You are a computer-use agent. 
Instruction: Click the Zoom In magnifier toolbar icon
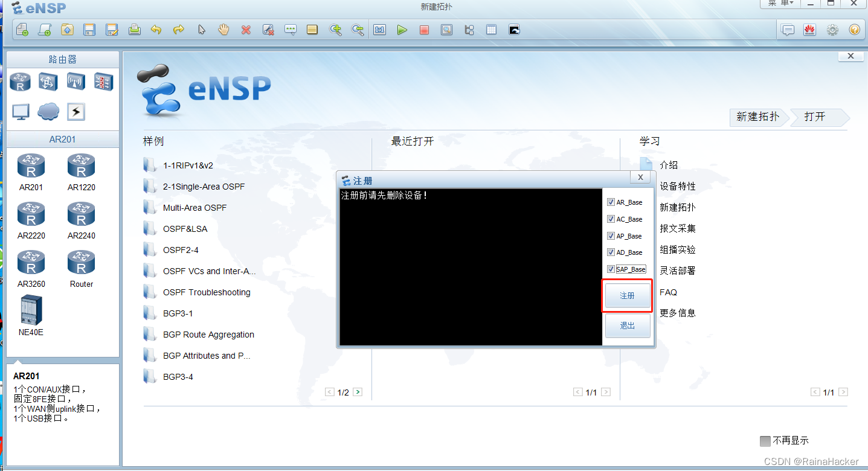(x=336, y=29)
